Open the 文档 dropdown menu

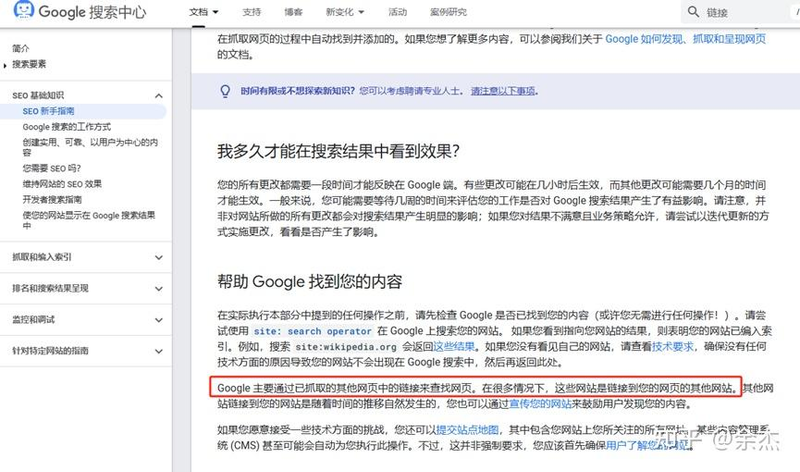(204, 12)
